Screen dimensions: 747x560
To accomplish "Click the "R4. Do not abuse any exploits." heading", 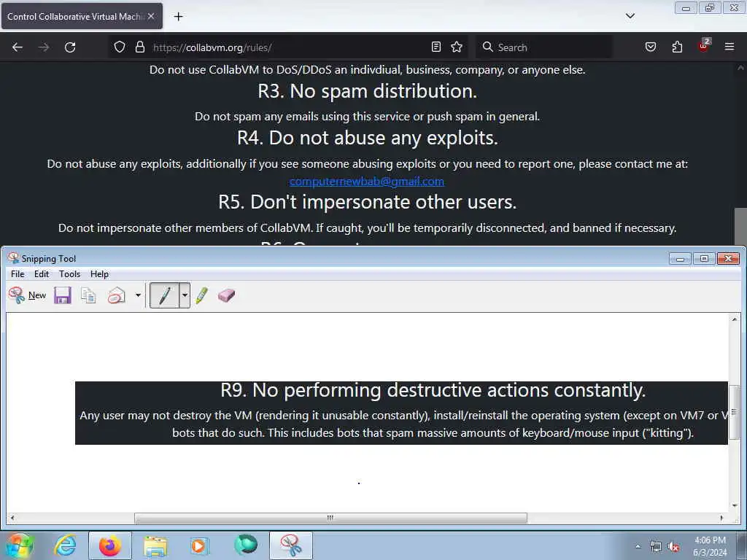I will point(368,138).
